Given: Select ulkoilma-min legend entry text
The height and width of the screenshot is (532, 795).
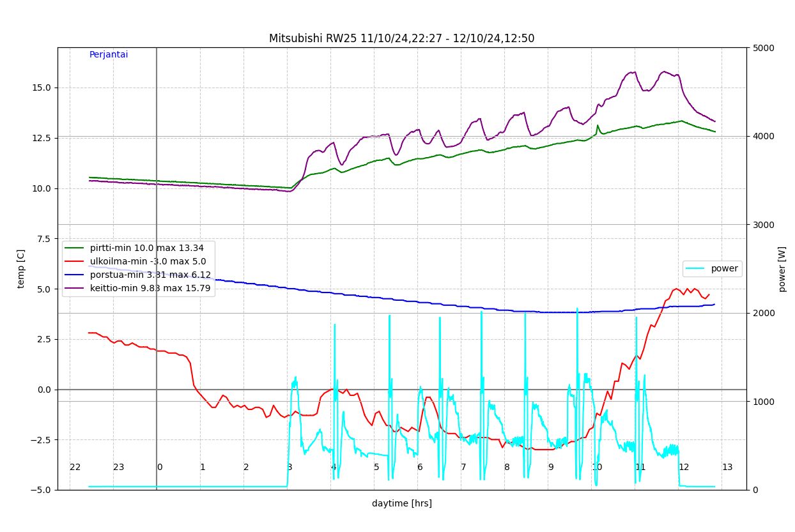Looking at the screenshot, I should point(148,261).
